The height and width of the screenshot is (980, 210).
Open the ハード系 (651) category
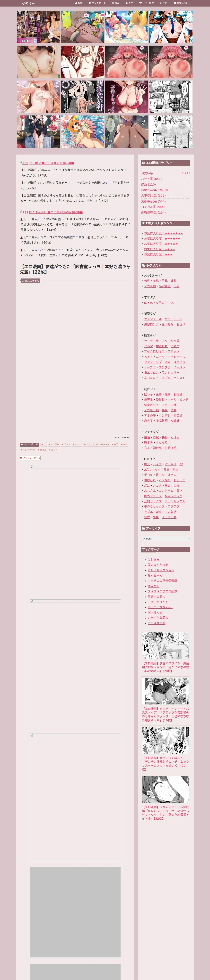tap(151, 179)
